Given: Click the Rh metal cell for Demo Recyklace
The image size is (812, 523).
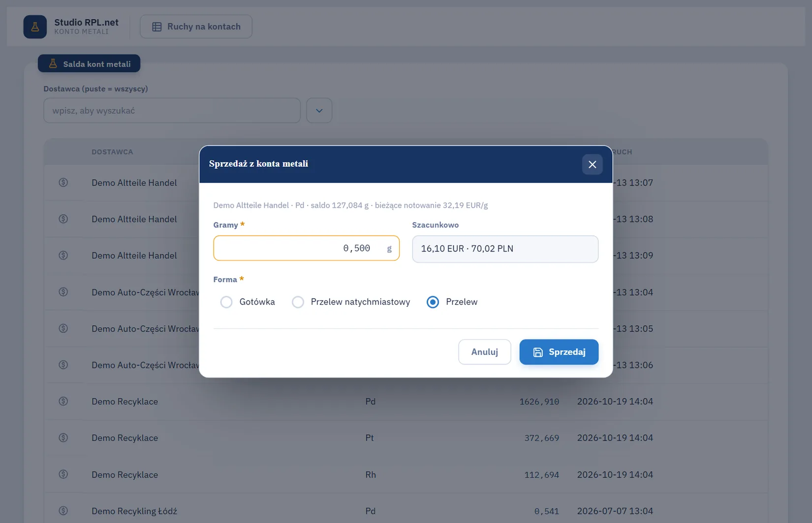Looking at the screenshot, I should [x=371, y=475].
